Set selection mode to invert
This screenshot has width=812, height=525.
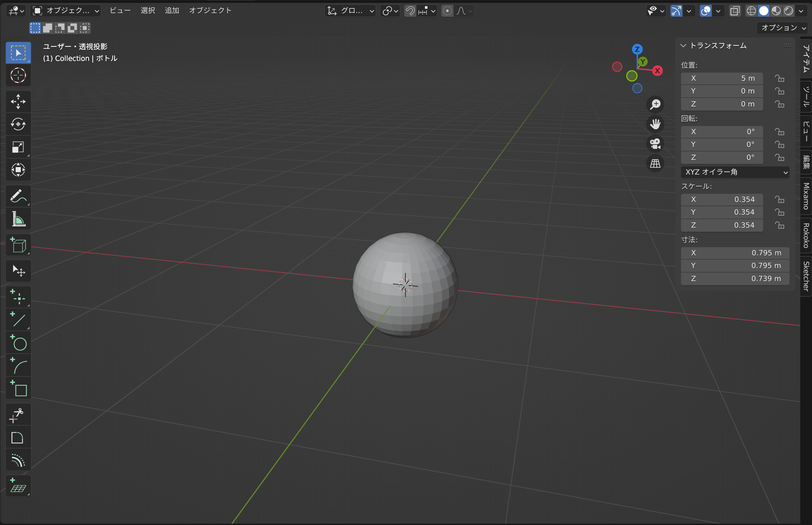[x=72, y=28]
